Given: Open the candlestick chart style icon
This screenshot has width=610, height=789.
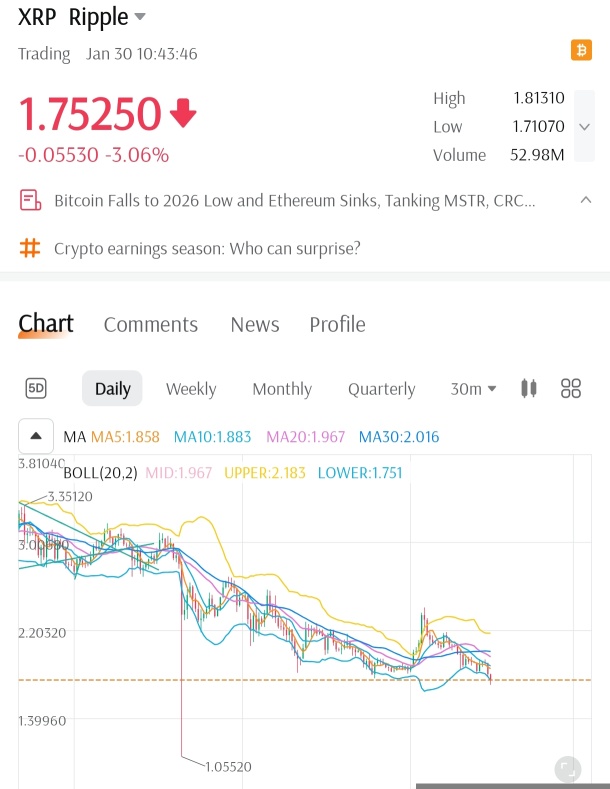Looking at the screenshot, I should click(528, 388).
